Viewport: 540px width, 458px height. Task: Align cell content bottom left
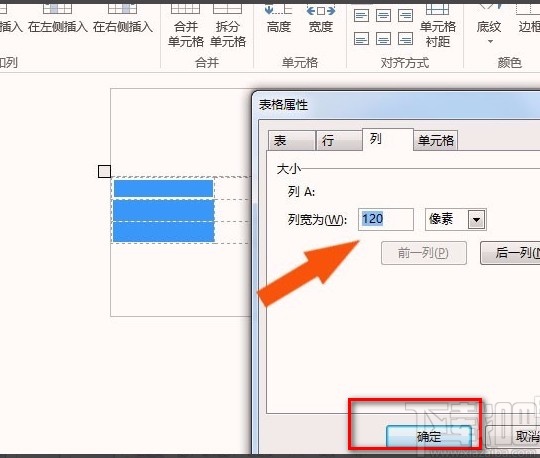coord(361,39)
